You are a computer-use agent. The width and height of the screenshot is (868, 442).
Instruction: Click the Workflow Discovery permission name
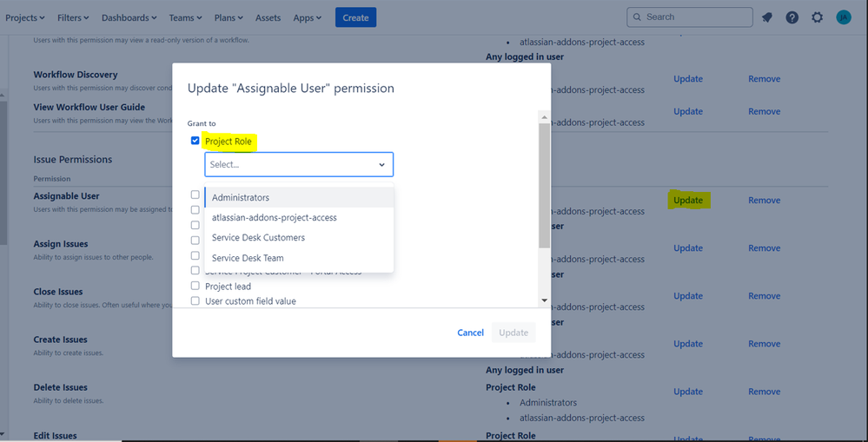76,75
